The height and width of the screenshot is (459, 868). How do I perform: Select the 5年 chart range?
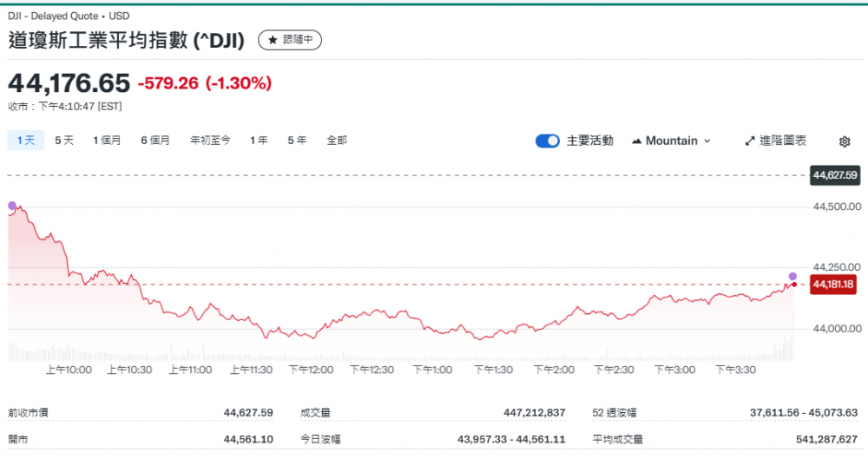point(297,141)
